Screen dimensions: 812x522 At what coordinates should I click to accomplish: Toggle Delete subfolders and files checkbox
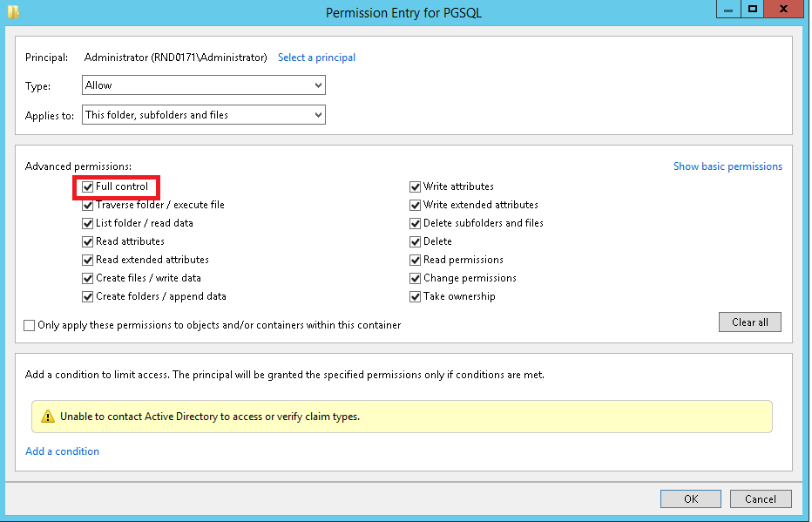point(416,223)
